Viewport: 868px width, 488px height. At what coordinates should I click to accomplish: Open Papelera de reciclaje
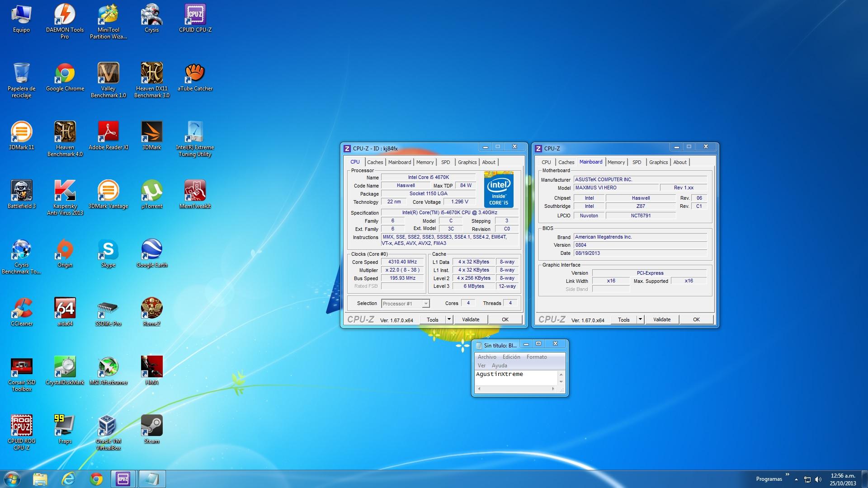pos(21,80)
